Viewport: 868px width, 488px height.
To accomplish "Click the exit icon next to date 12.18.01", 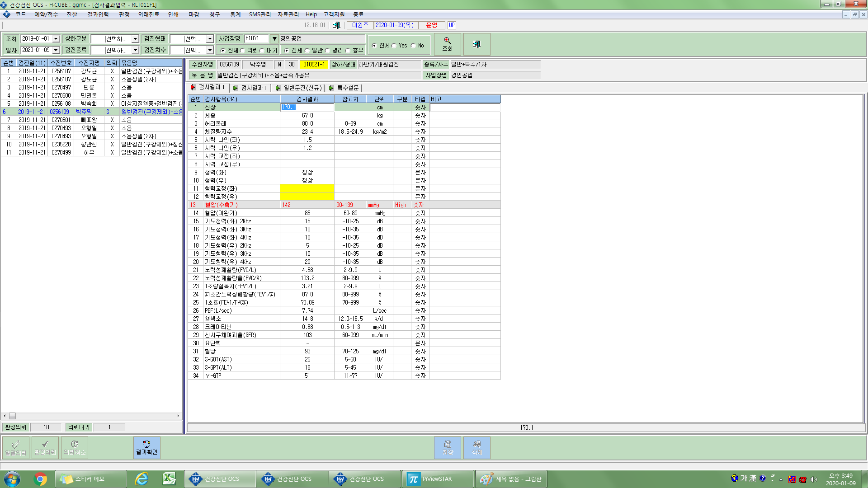I will [x=336, y=25].
